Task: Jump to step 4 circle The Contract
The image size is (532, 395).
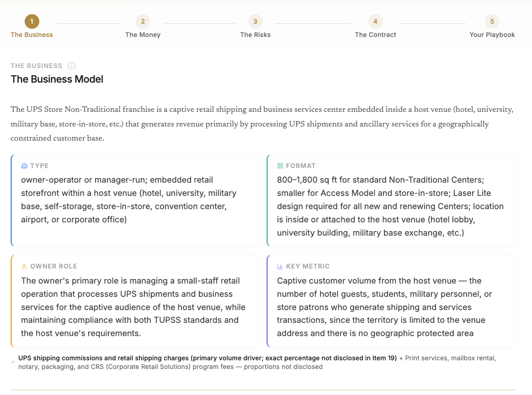Action: [x=375, y=21]
